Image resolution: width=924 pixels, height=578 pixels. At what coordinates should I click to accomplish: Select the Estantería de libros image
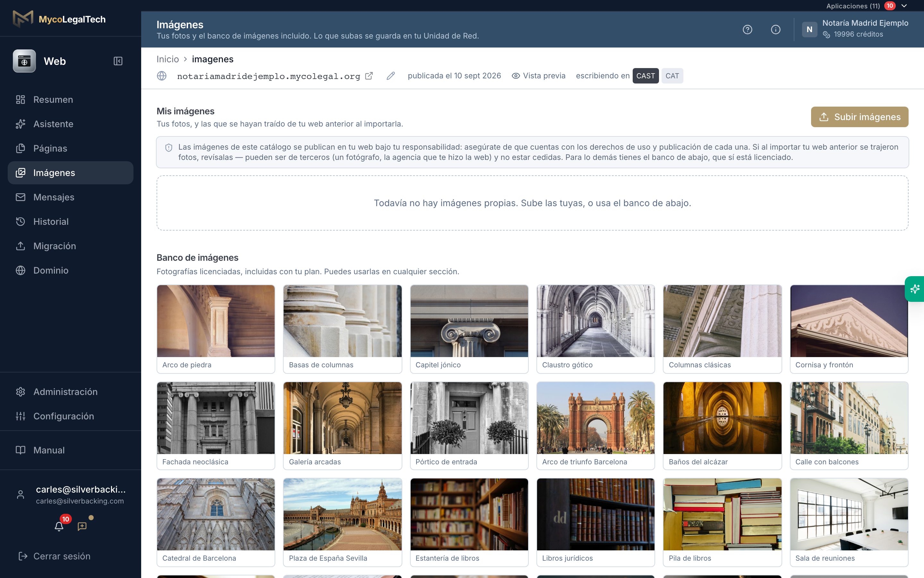(469, 522)
